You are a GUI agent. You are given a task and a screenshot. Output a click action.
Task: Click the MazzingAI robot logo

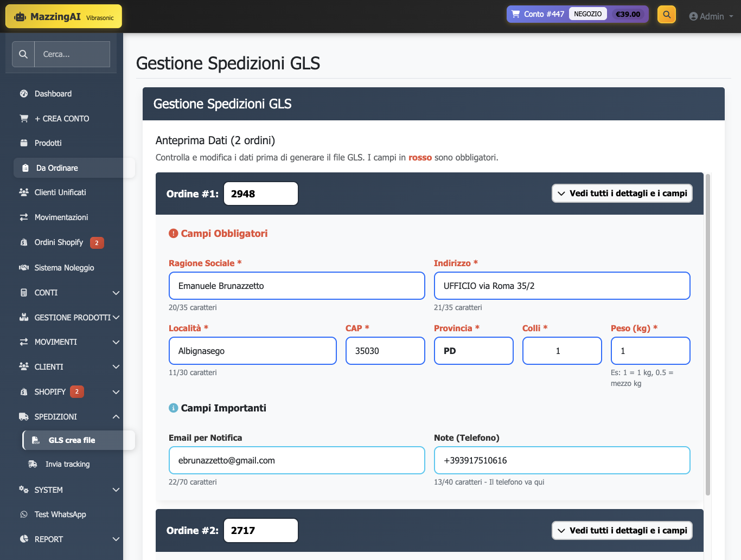point(20,17)
